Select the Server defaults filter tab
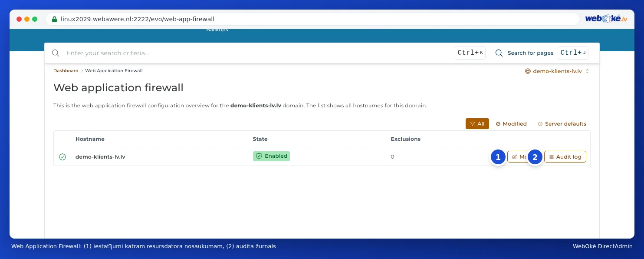644x259 pixels. coord(562,124)
